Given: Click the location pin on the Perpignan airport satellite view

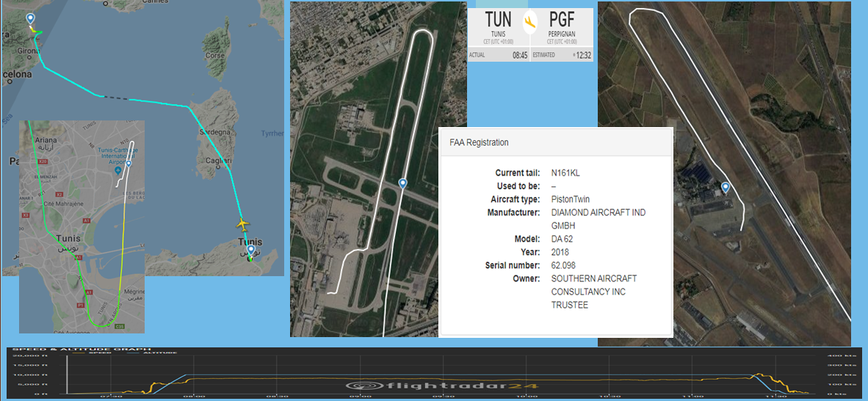Looking at the screenshot, I should tap(726, 188).
